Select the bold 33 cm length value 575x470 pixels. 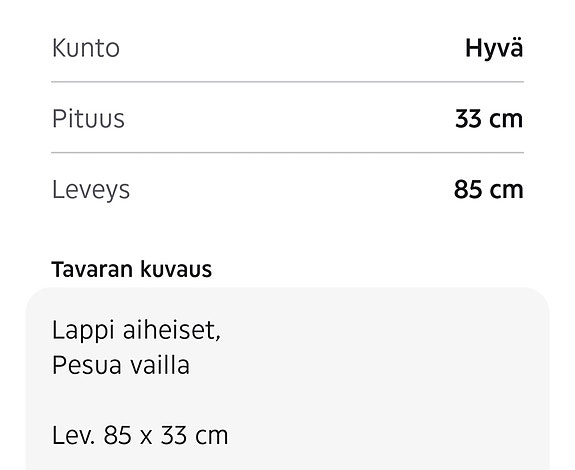pyautogui.click(x=489, y=119)
